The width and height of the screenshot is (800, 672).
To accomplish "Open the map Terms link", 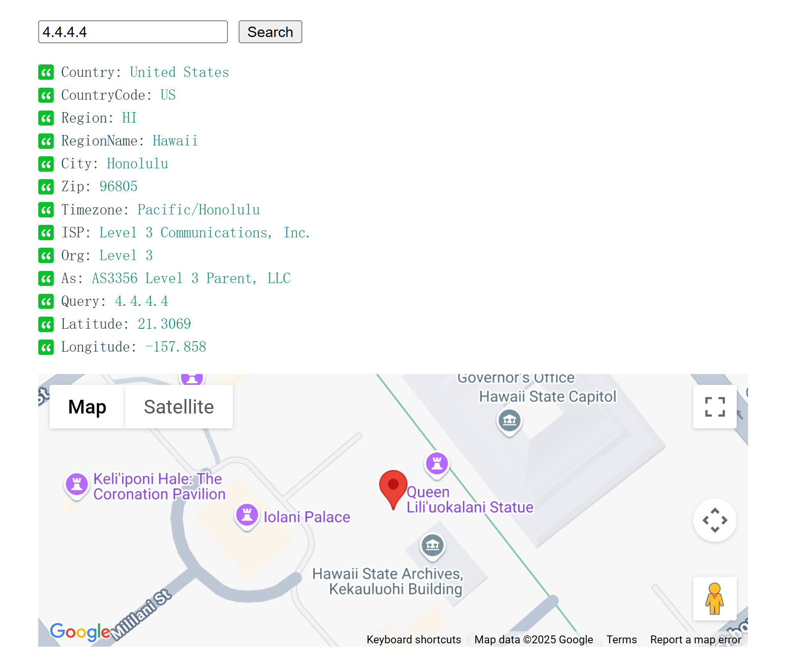I will tap(621, 640).
